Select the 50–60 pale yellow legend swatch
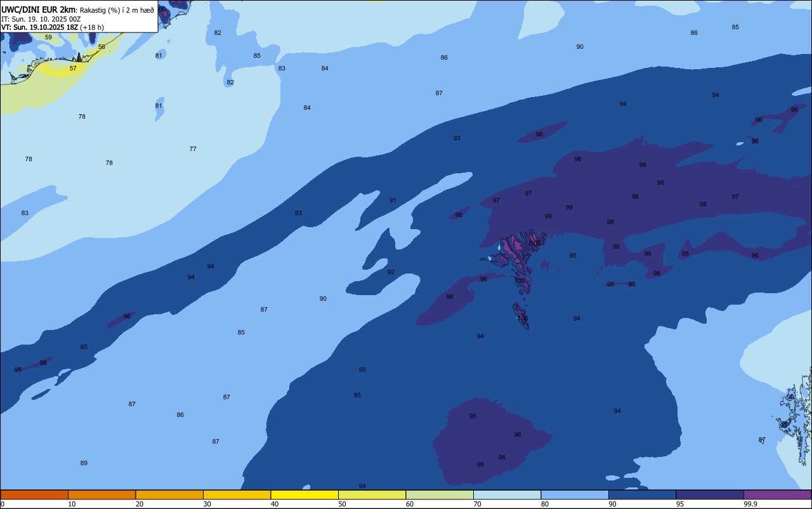The width and height of the screenshot is (812, 509). click(x=372, y=494)
